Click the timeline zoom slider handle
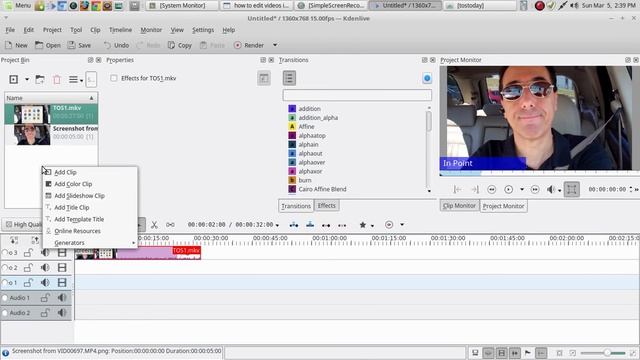Image resolution: width=640 pixels, height=360 pixels. click(607, 353)
